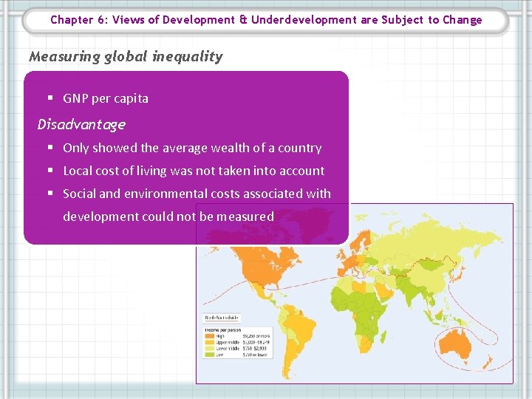Click the 'Local cost of living' bullet line

(x=194, y=171)
